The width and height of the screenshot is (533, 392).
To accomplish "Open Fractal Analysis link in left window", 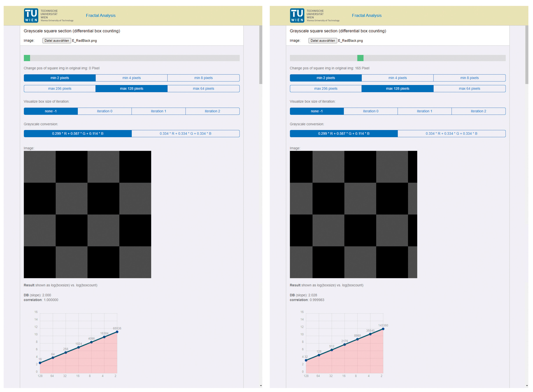I will tap(101, 15).
